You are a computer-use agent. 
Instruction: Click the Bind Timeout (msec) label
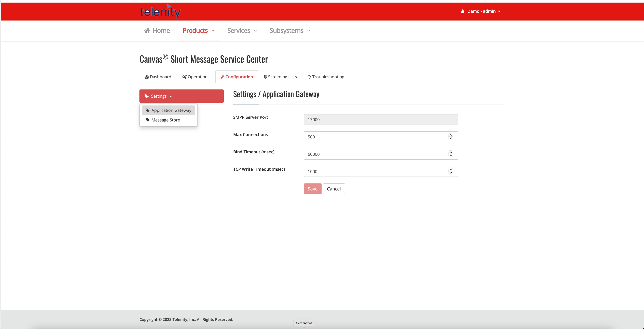[254, 152]
